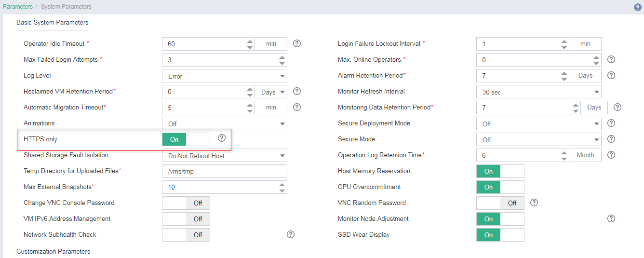The image size is (644, 258).
Task: Select the Basic System Parameters tab
Action: (x=53, y=23)
